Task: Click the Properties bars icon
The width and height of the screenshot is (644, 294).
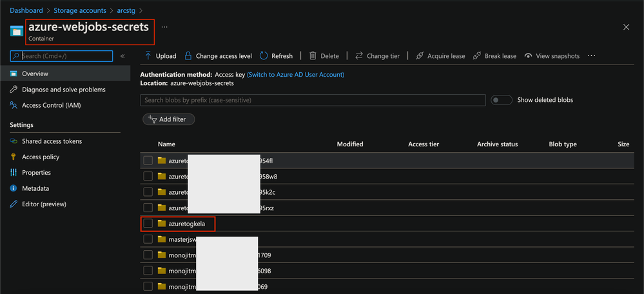Action: [14, 172]
